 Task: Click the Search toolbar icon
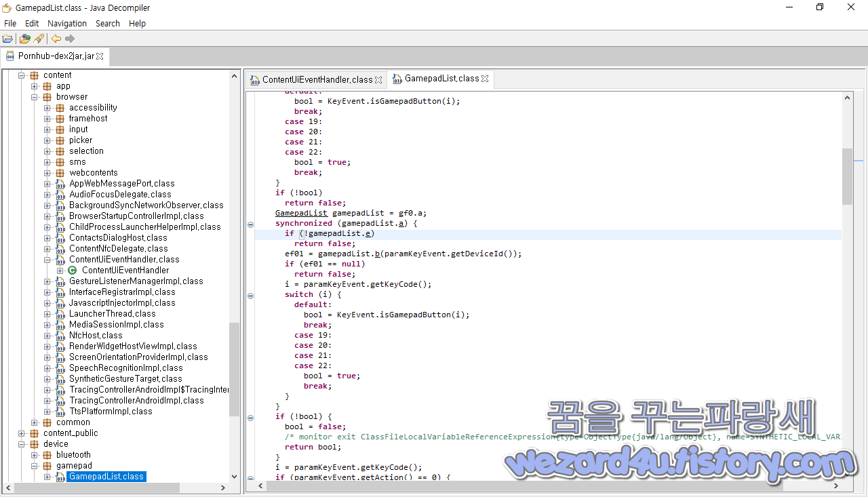pyautogui.click(x=39, y=39)
